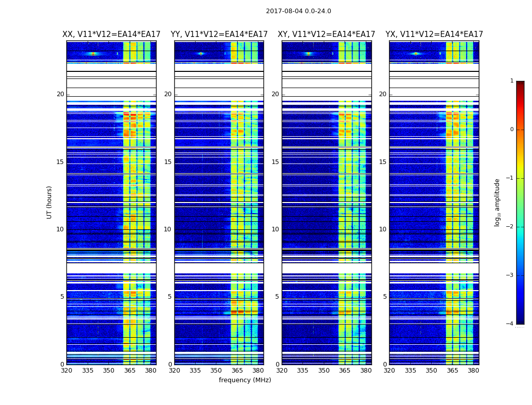Click the UT (hours) axis label
The image size is (532, 405).
coord(49,202)
